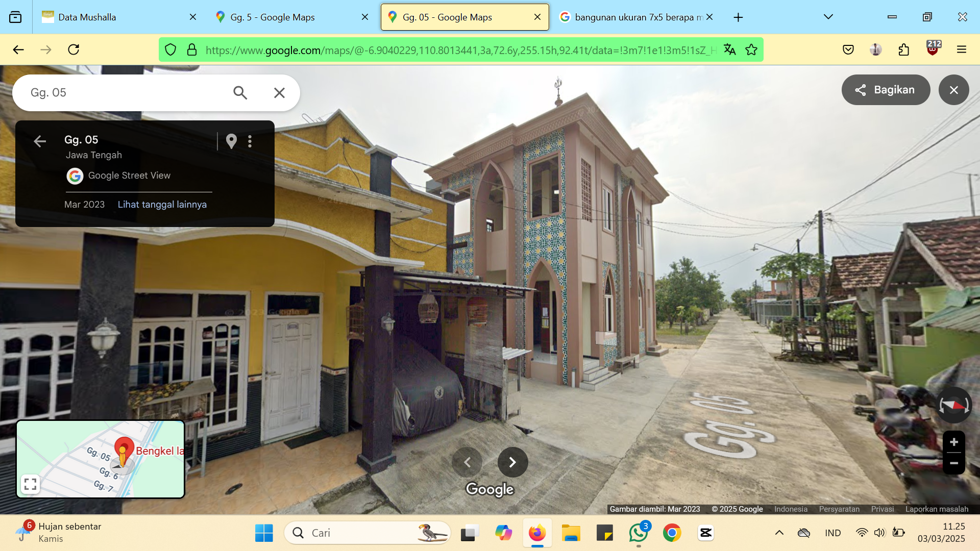Zoom in with the plus button
The height and width of the screenshot is (551, 980).
[x=953, y=442]
